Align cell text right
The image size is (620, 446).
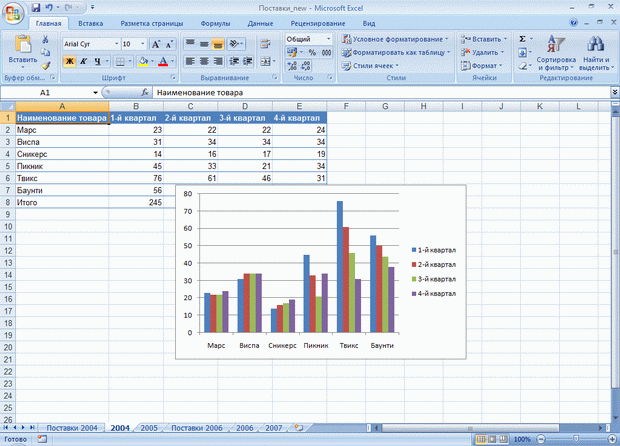tap(217, 61)
